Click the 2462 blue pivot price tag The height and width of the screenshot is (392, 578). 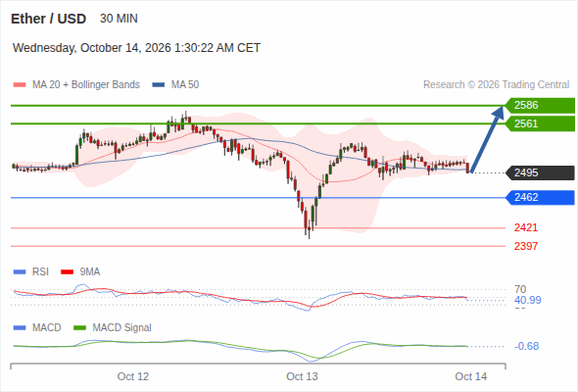point(540,197)
